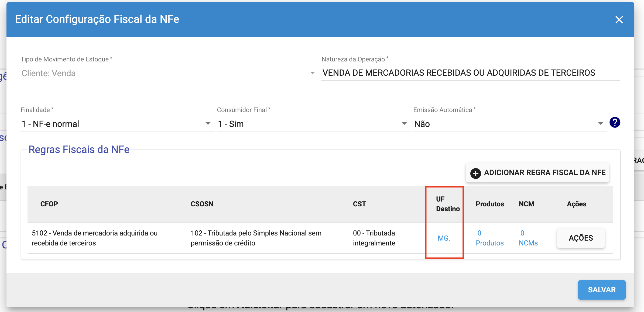Image resolution: width=644 pixels, height=312 pixels.
Task: Select the CST column header
Action: (359, 204)
